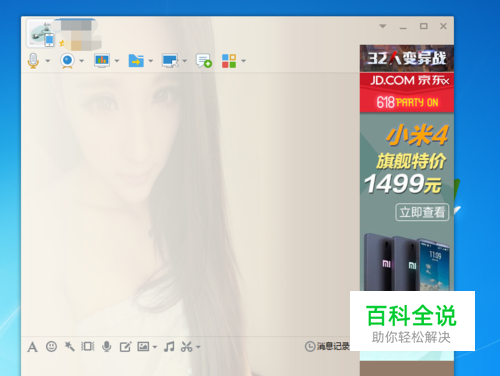Image resolution: width=500 pixels, height=376 pixels.
Task: Open the JD.COM 京东 618 banner
Action: click(407, 93)
